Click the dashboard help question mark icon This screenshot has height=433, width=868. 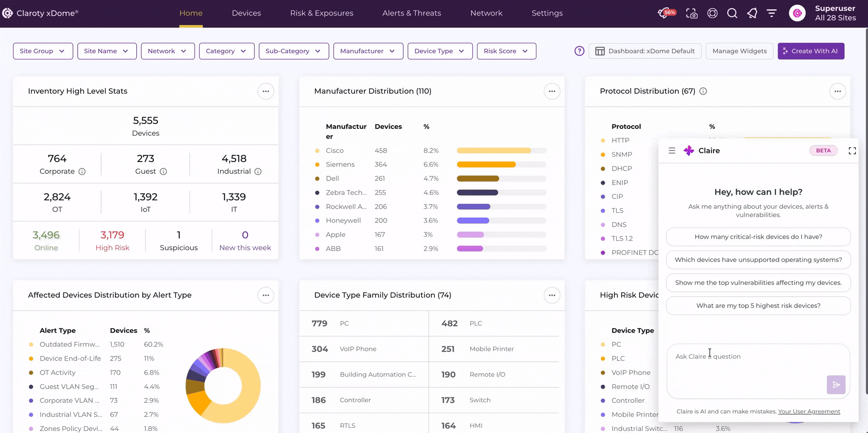tap(579, 51)
